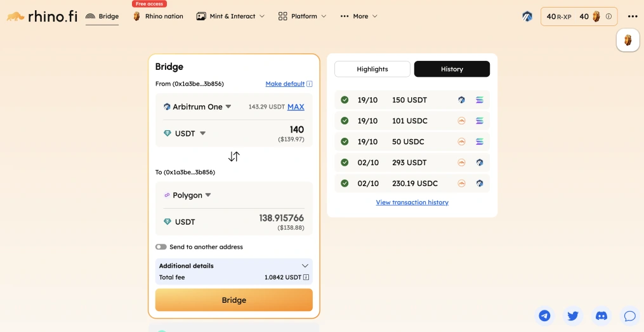Click Solana icon on 150 USDT row
Viewport: 644px width, 332px height.
coord(480,100)
